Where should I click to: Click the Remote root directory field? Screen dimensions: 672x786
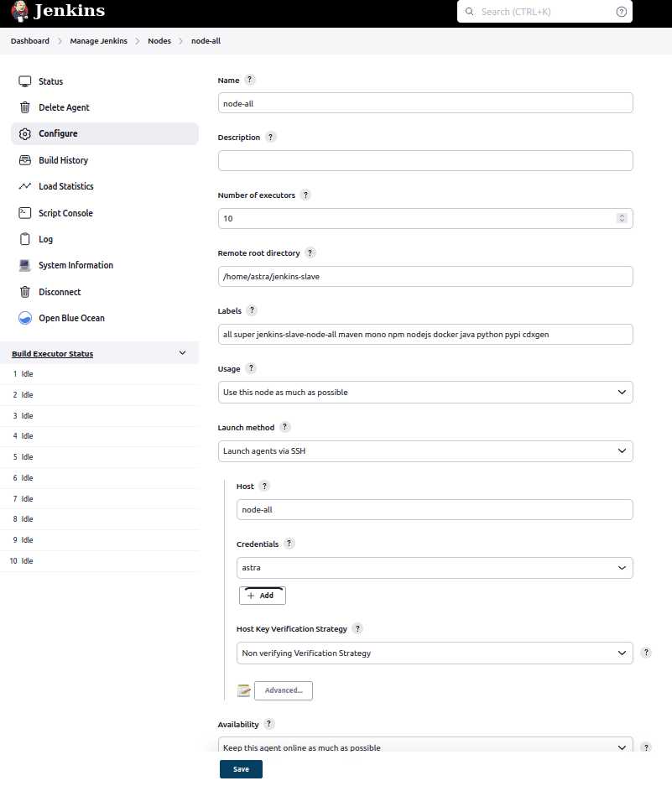425,276
